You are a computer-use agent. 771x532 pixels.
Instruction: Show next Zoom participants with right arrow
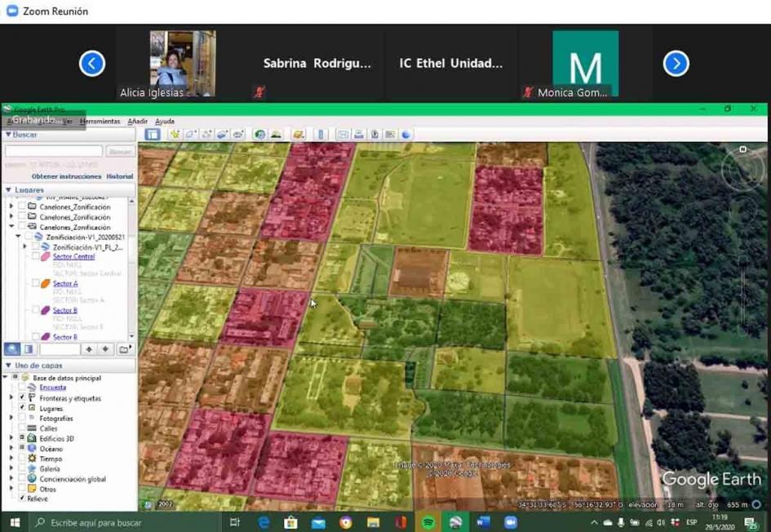676,64
